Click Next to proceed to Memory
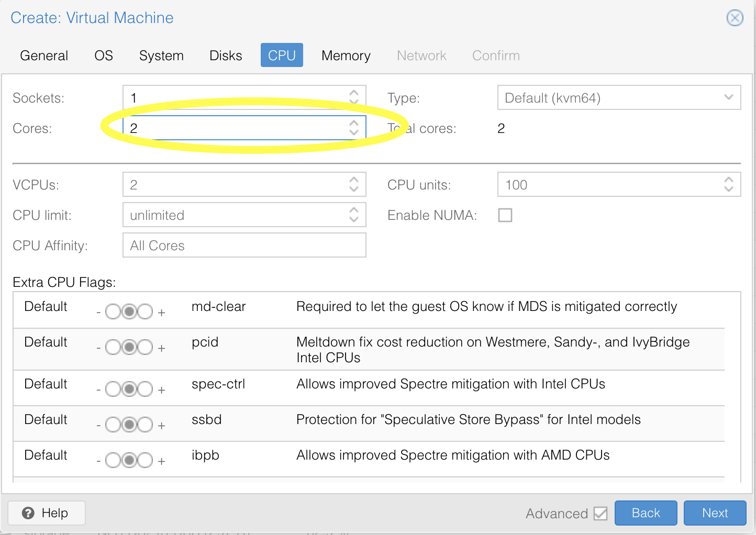The image size is (756, 535). [x=715, y=513]
